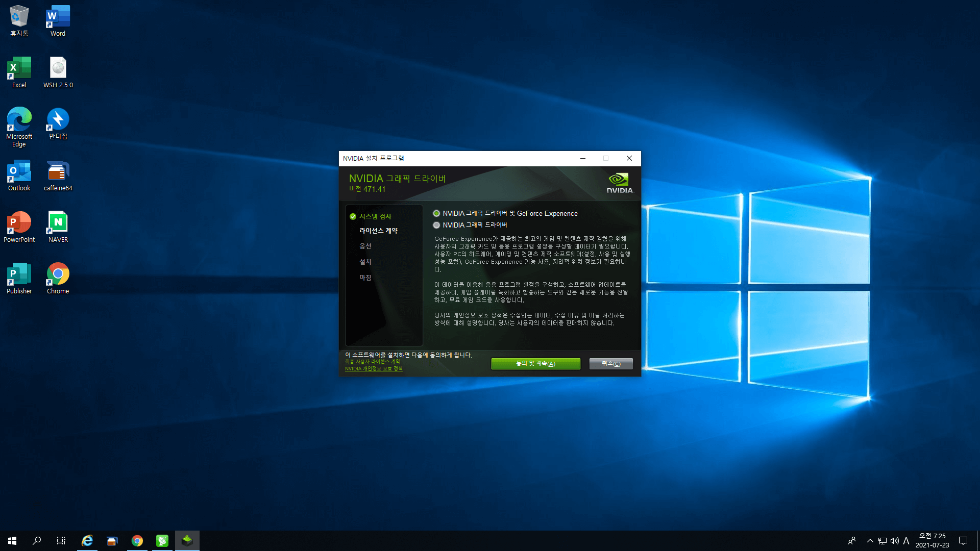Click the NVIDIA logo in installer header
The image size is (980, 551).
[619, 183]
